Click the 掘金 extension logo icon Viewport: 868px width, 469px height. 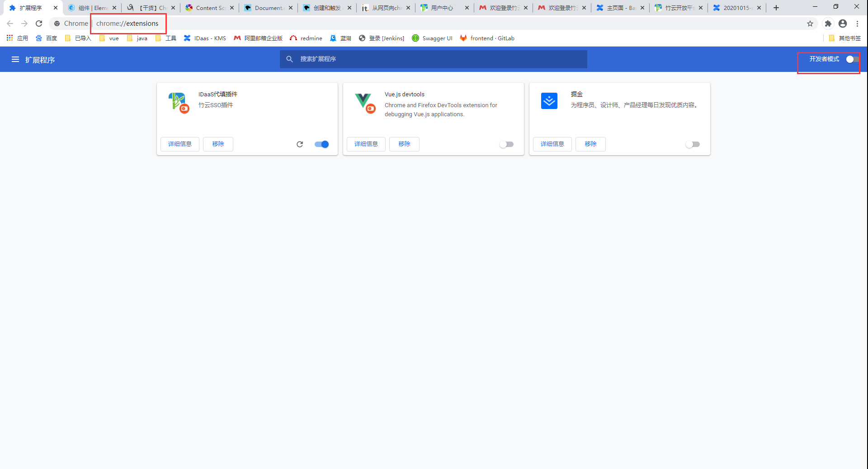(x=549, y=101)
